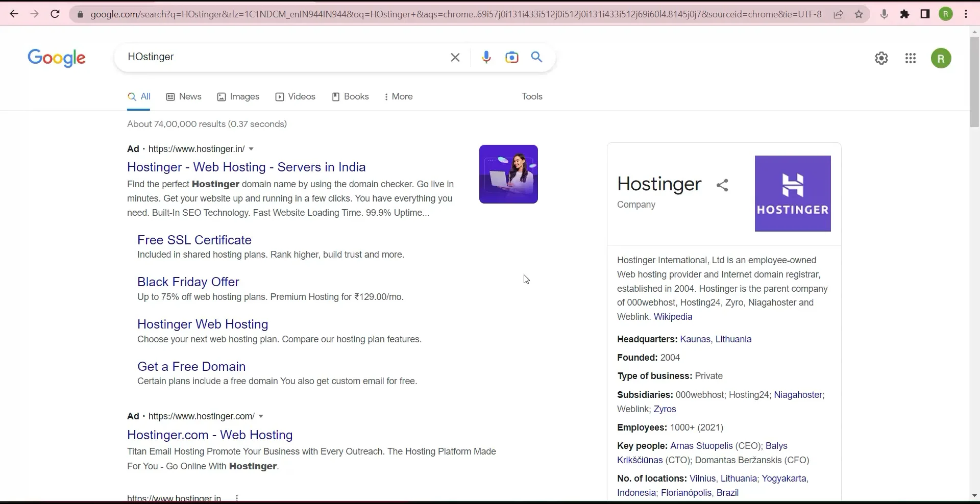Screen dimensions: 980x504
Task: Open the Chrome three-dot menu
Action: 966,14
